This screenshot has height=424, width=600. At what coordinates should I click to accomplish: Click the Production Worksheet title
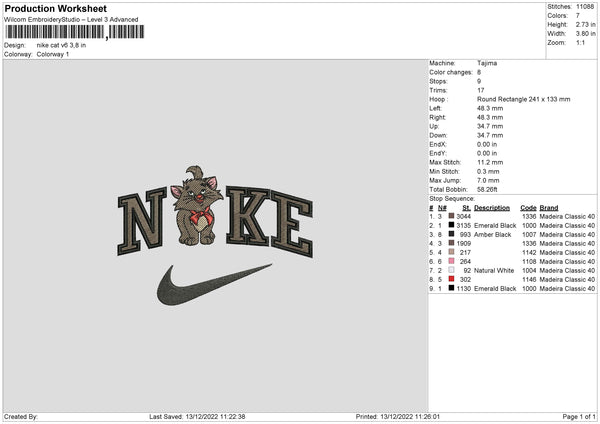tap(56, 8)
